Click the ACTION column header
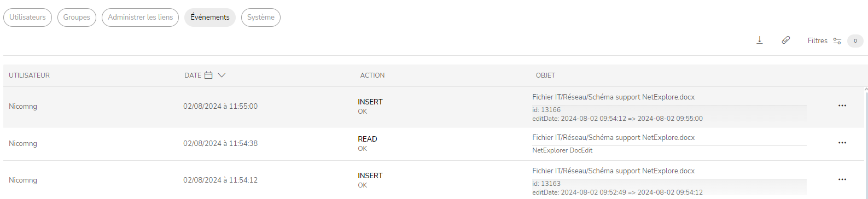868x199 pixels. (x=372, y=75)
